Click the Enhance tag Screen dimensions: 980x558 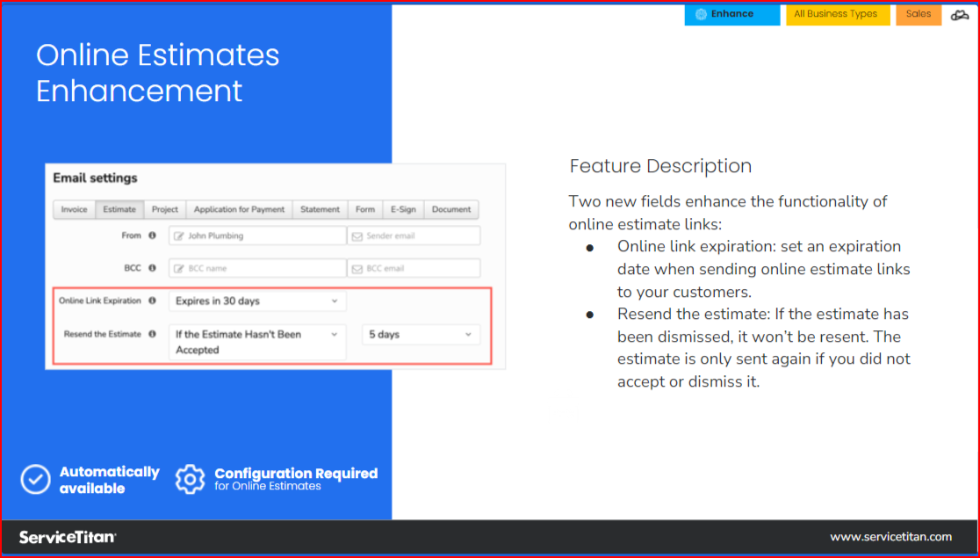[x=731, y=14]
